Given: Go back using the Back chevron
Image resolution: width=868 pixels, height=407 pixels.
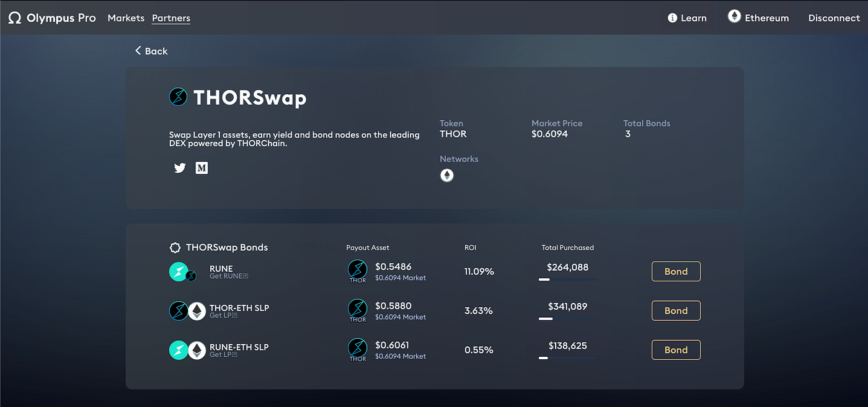Looking at the screenshot, I should [x=138, y=51].
